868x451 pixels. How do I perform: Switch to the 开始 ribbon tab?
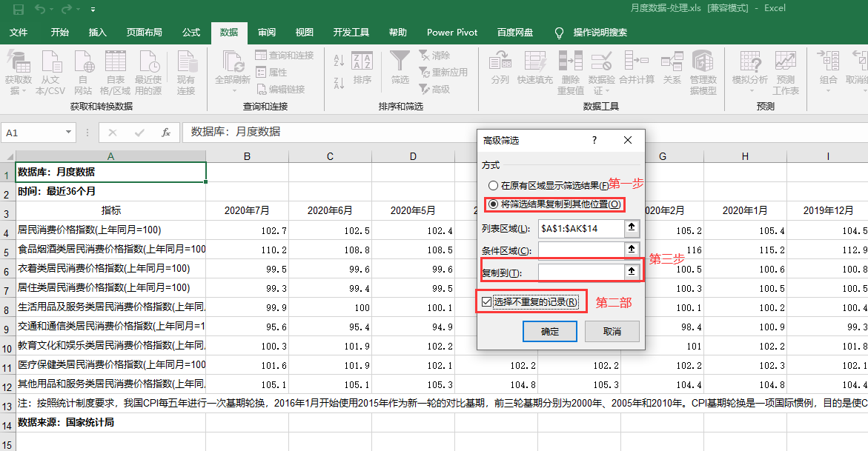click(60, 32)
